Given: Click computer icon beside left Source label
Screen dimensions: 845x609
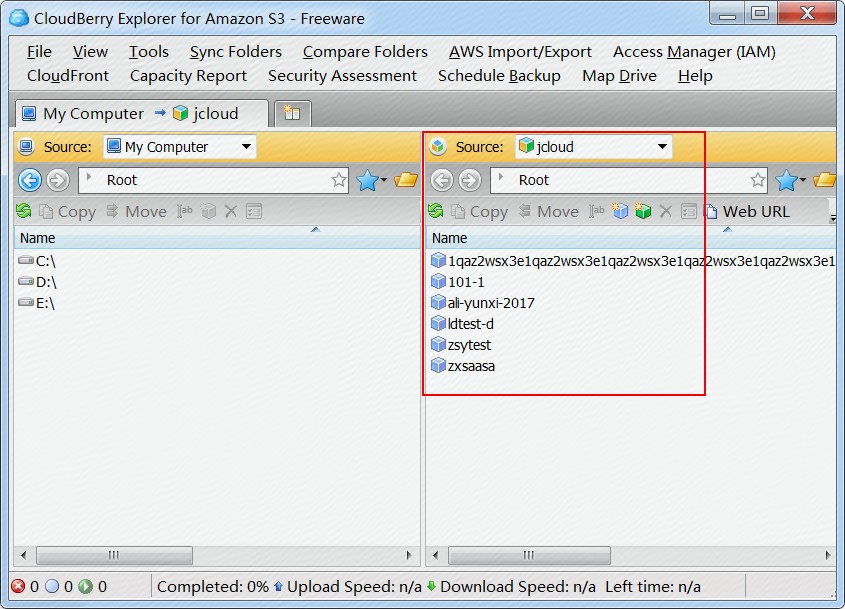Looking at the screenshot, I should tap(26, 147).
